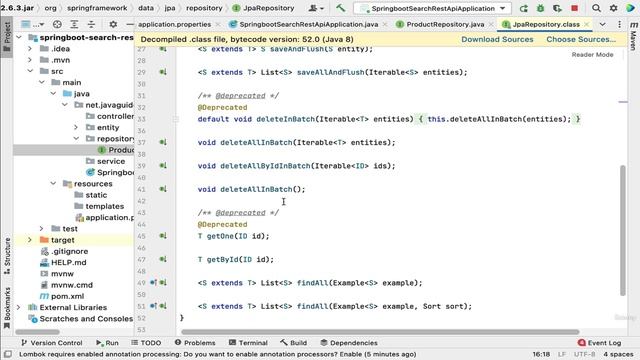Image resolution: width=640 pixels, height=360 pixels.
Task: Close the JpaRepository.class tab
Action: (x=587, y=24)
